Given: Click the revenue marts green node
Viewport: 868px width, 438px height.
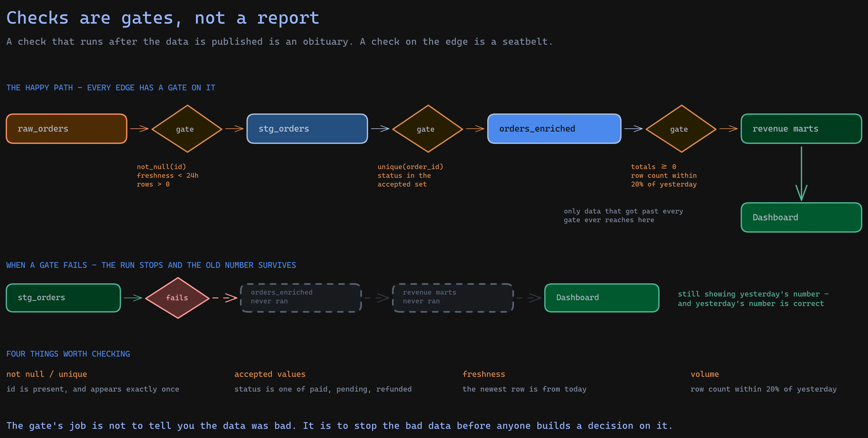Looking at the screenshot, I should click(801, 129).
